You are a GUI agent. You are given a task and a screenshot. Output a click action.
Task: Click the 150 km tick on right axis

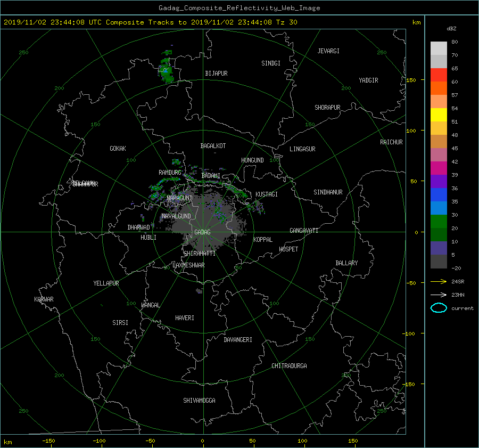tap(411, 80)
